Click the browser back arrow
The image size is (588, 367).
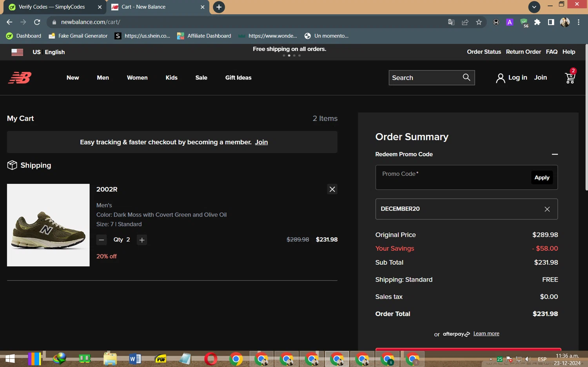(x=9, y=22)
